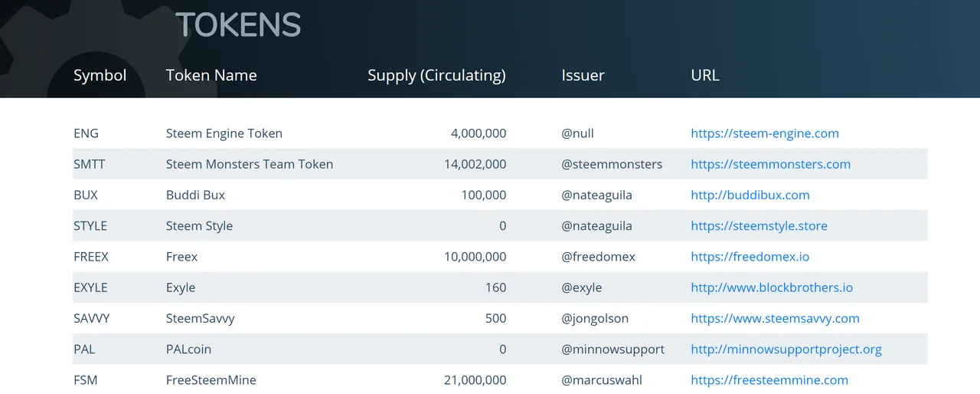Open the freesteemmine.com link
This screenshot has height=394, width=980.
click(769, 379)
